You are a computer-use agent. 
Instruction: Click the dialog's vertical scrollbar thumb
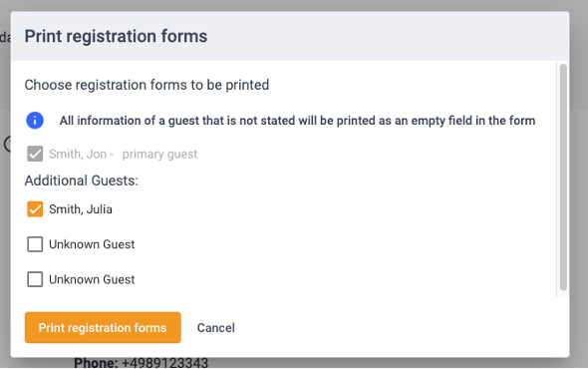pyautogui.click(x=563, y=178)
